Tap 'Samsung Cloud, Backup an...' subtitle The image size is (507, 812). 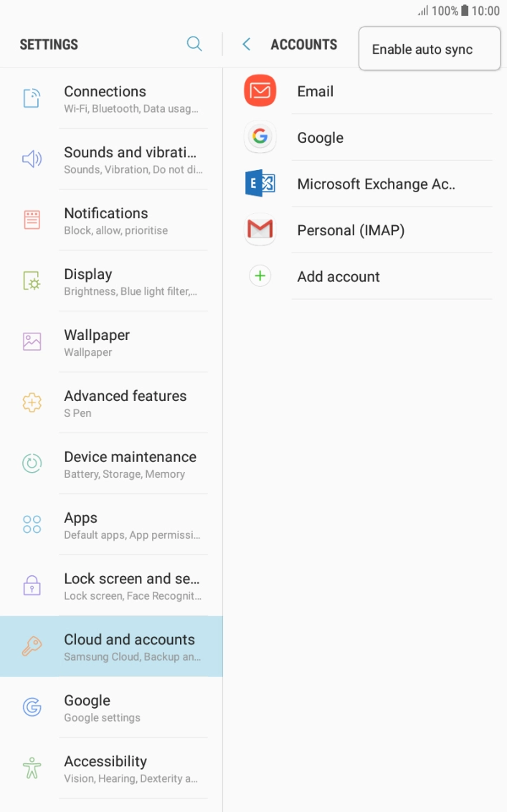point(133,656)
